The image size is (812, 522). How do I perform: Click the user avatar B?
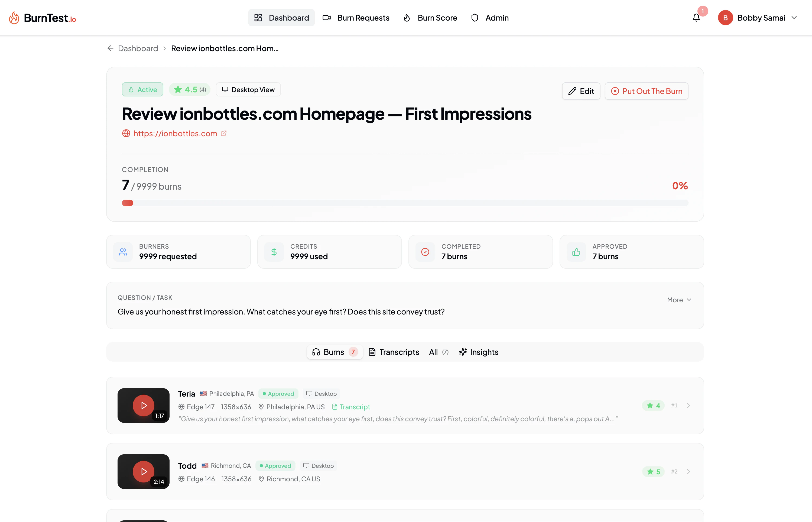pyautogui.click(x=725, y=18)
